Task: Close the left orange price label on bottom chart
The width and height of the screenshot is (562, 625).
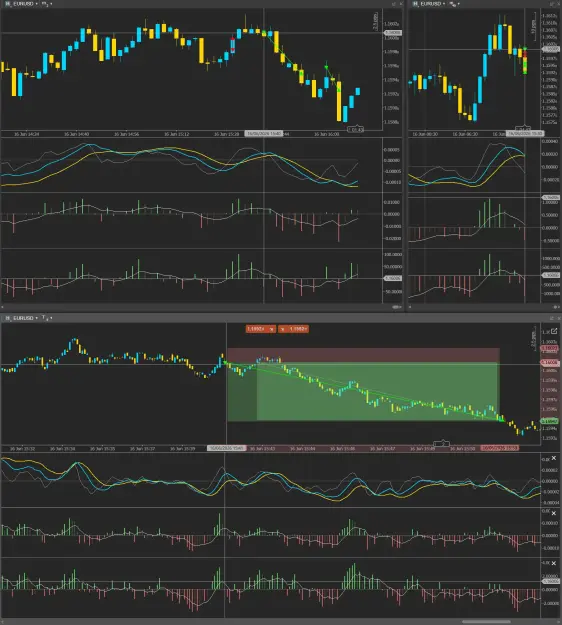Action: [x=272, y=329]
